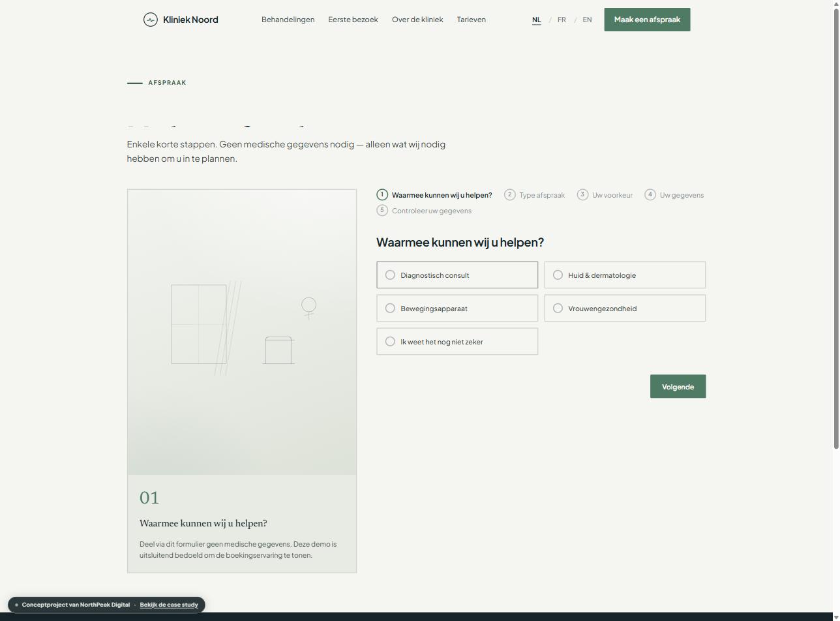
Task: Click the scrollbar down arrow
Action: (x=835, y=617)
